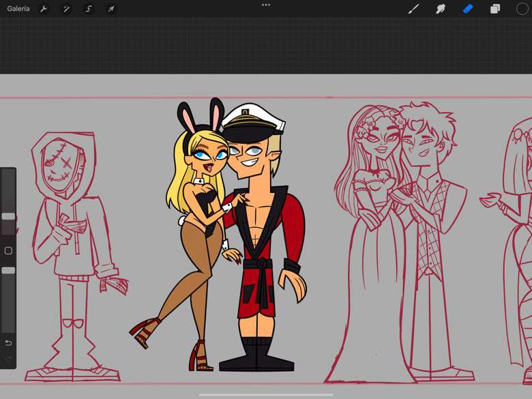Open the Galería gallery view
This screenshot has width=532, height=399.
tap(18, 9)
